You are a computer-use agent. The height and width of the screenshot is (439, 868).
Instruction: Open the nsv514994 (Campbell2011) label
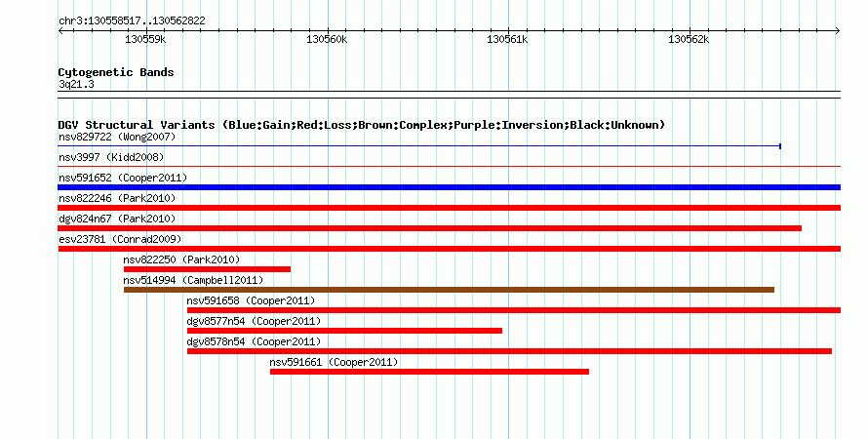pyautogui.click(x=193, y=280)
